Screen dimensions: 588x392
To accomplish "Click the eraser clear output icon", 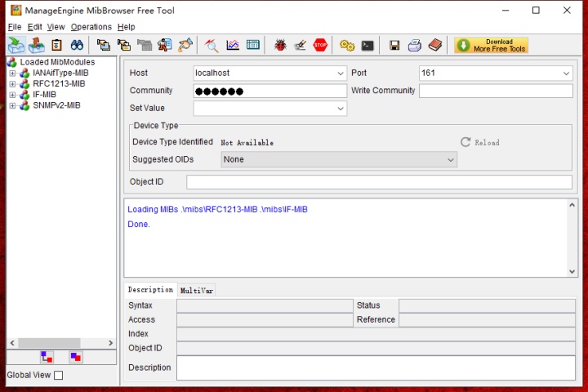I will [300, 46].
